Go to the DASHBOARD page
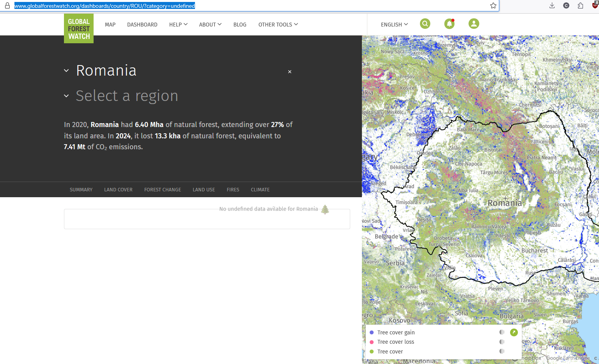This screenshot has width=599, height=364. (142, 25)
